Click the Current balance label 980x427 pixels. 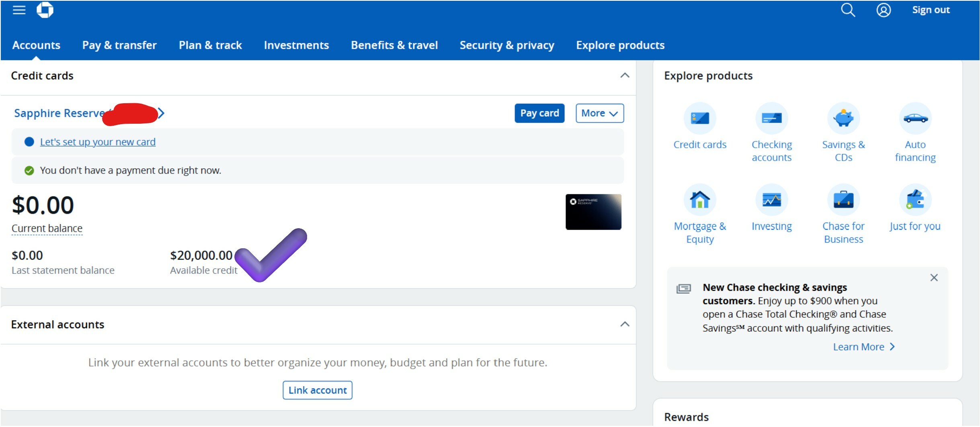point(47,228)
